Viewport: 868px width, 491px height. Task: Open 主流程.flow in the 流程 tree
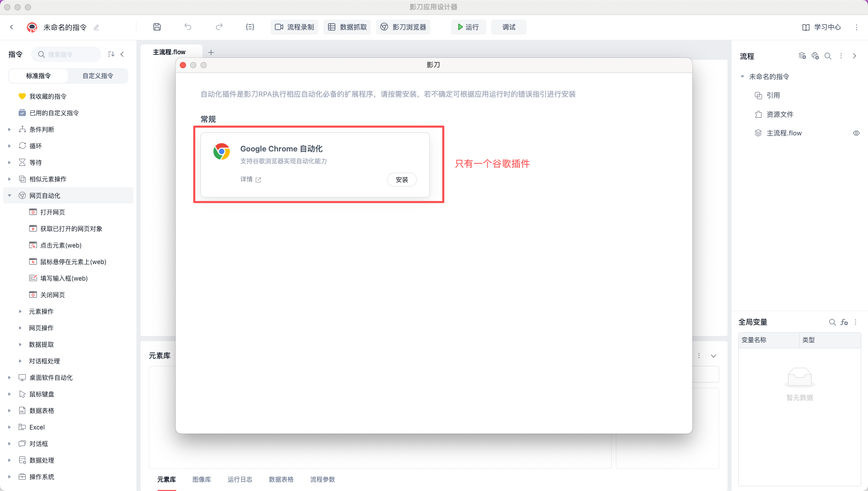784,133
